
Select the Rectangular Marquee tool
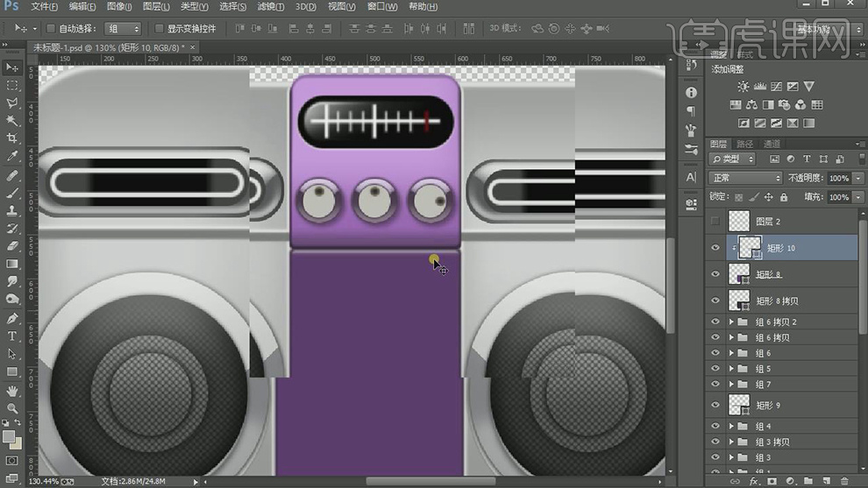12,86
